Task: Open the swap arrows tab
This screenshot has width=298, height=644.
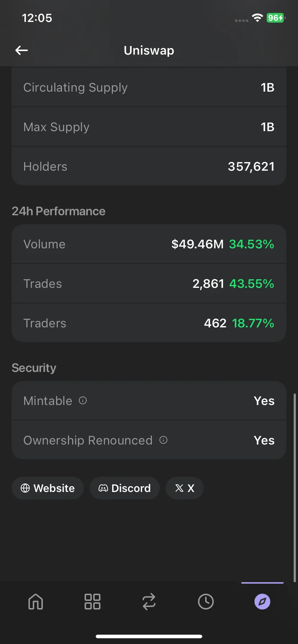Action: (x=149, y=601)
